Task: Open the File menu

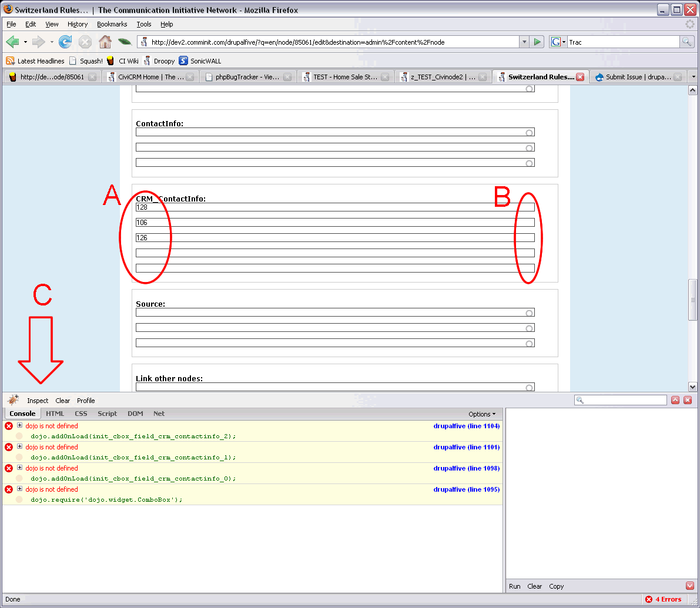Action: (11, 24)
